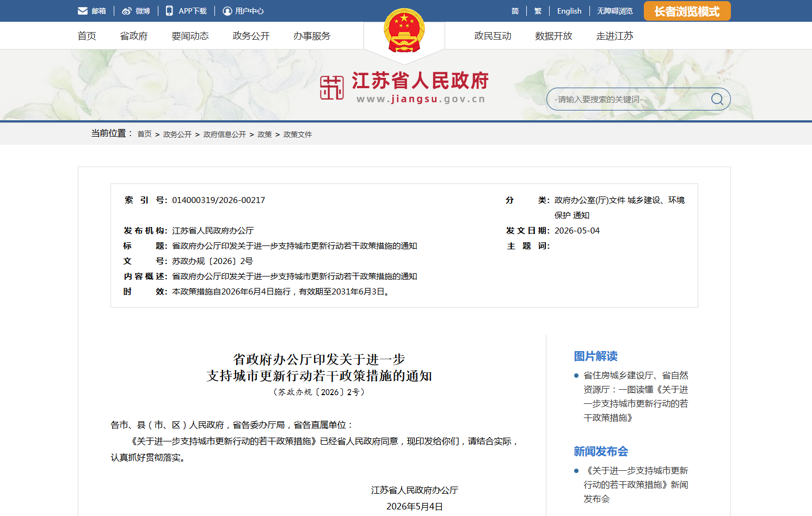812x516 pixels.
Task: Open the 数据开放 menu
Action: tap(553, 36)
